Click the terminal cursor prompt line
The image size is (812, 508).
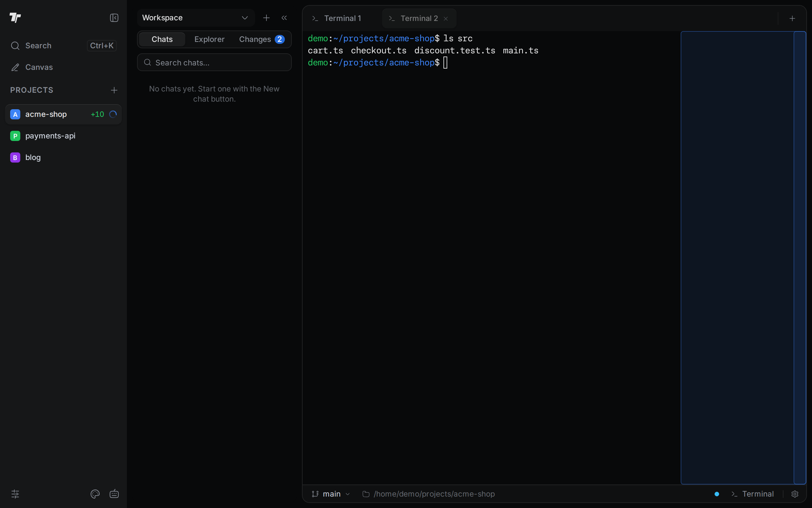point(377,63)
